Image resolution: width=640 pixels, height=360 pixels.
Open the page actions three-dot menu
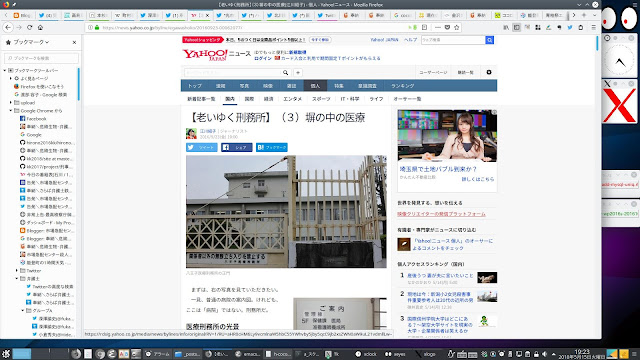click(438, 27)
